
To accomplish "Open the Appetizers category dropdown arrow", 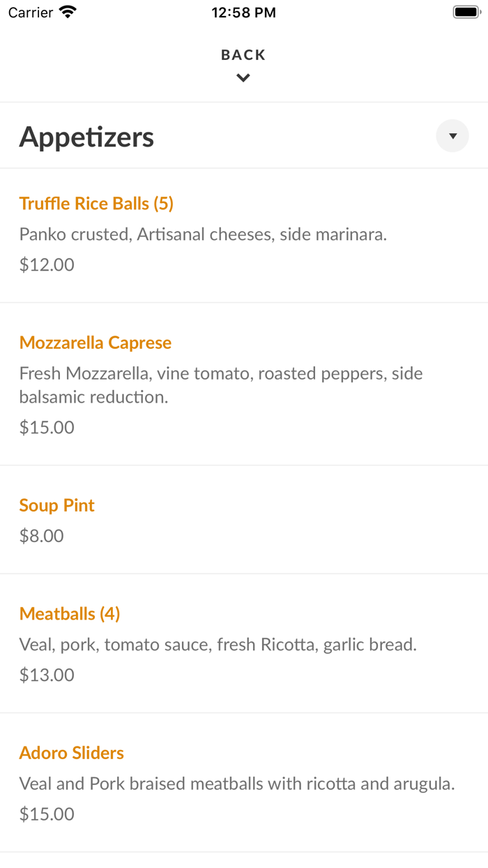I will point(452,136).
